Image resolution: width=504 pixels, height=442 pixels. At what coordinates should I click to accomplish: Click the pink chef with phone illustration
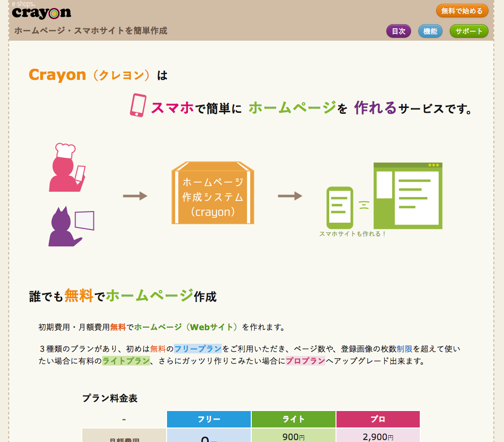[x=67, y=168]
